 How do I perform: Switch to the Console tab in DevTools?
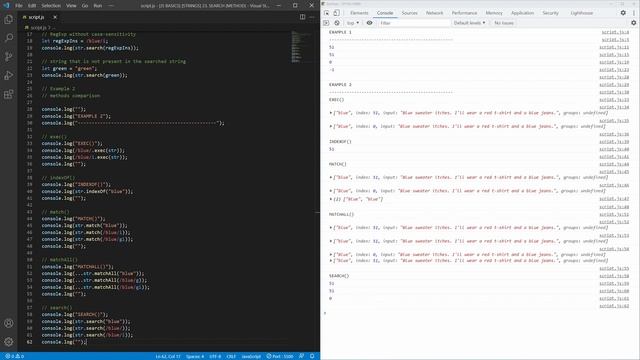pyautogui.click(x=385, y=13)
